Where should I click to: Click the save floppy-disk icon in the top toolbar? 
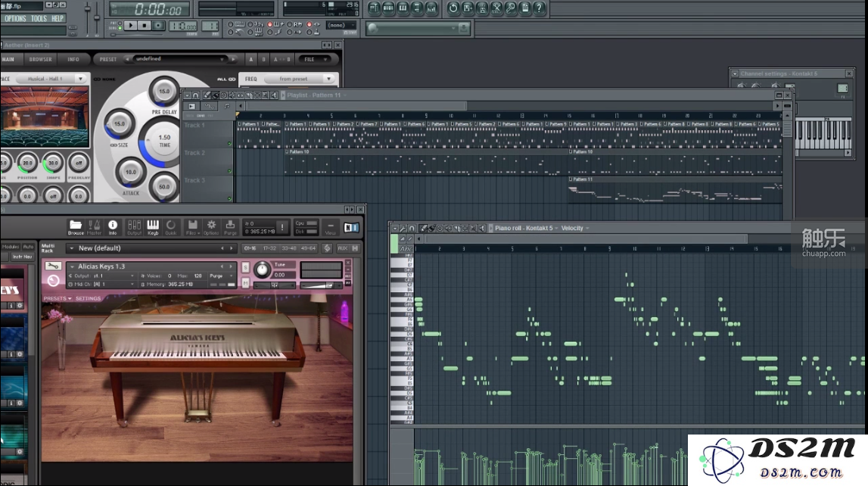click(467, 8)
